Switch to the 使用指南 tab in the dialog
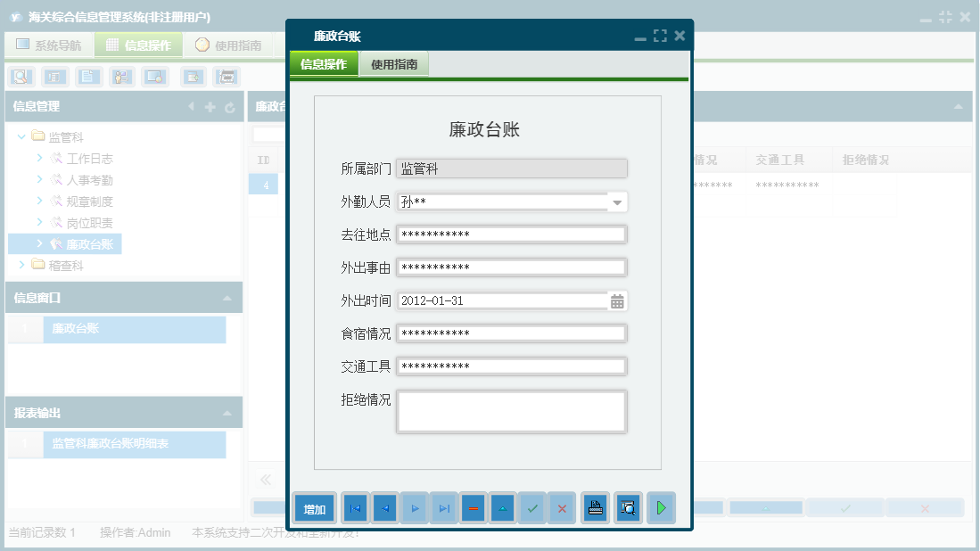Image resolution: width=980 pixels, height=551 pixels. click(393, 64)
